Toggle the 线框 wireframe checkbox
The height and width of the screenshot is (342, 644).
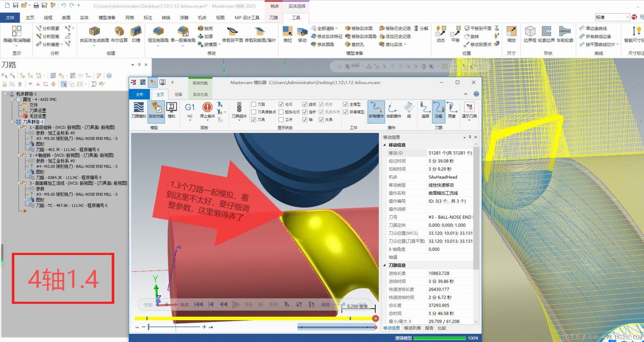(305, 104)
